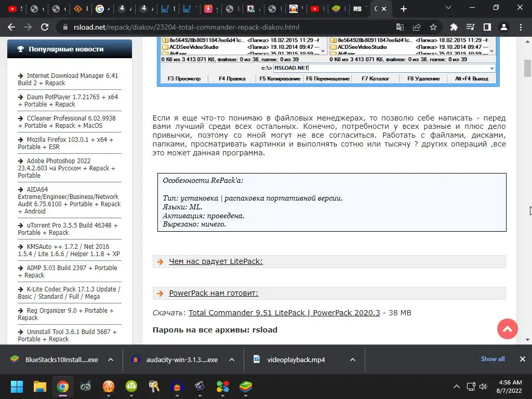Open Adobe Photoshop 2022 link
This screenshot has height=399, width=532.
click(x=66, y=168)
